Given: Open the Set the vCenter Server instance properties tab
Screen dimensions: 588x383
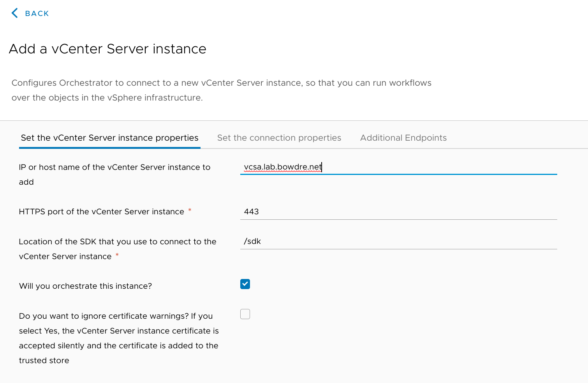Looking at the screenshot, I should click(x=110, y=138).
